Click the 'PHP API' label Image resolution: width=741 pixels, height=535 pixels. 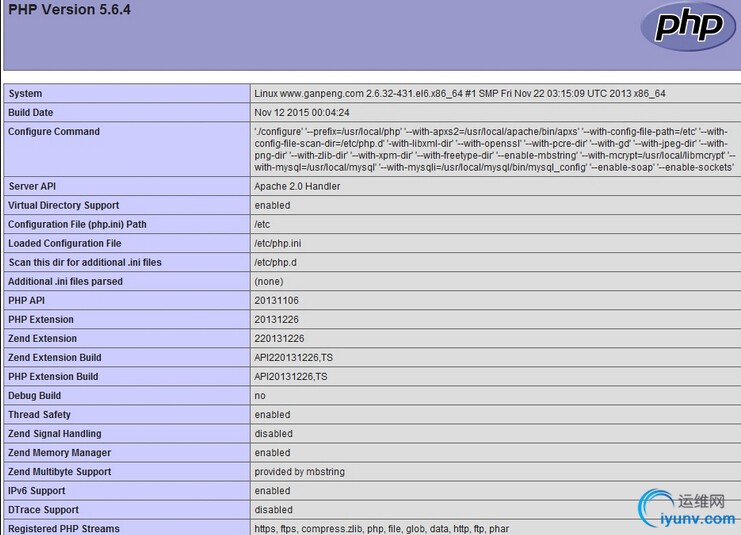coord(26,300)
